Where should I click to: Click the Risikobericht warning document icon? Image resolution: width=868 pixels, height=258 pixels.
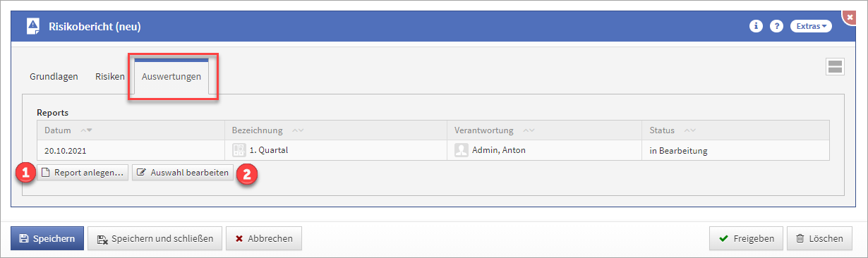[x=33, y=27]
